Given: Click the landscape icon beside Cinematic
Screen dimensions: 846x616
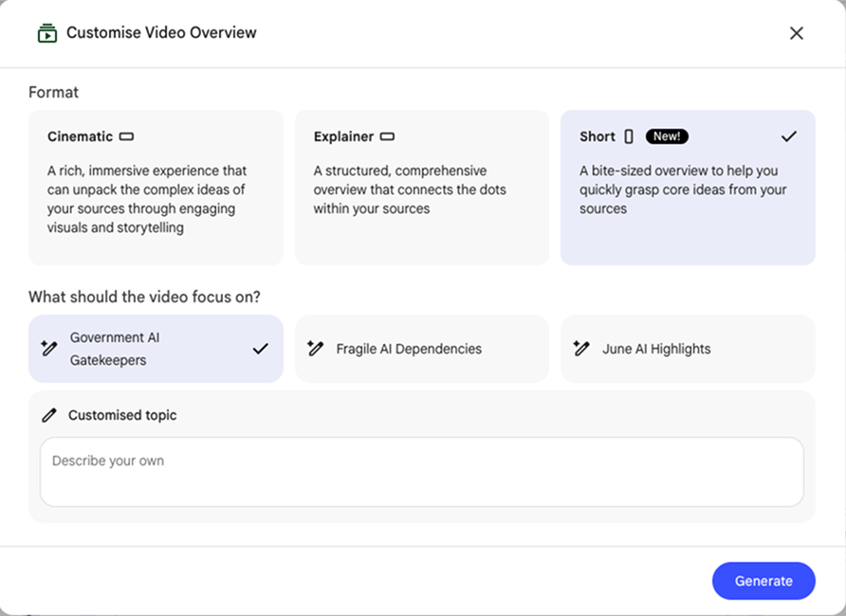Looking at the screenshot, I should [x=126, y=136].
